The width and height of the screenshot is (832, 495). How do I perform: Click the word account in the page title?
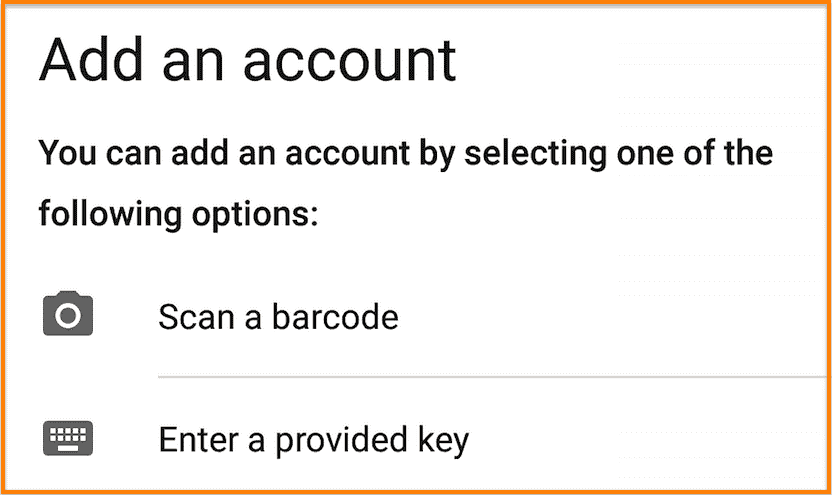pos(350,62)
